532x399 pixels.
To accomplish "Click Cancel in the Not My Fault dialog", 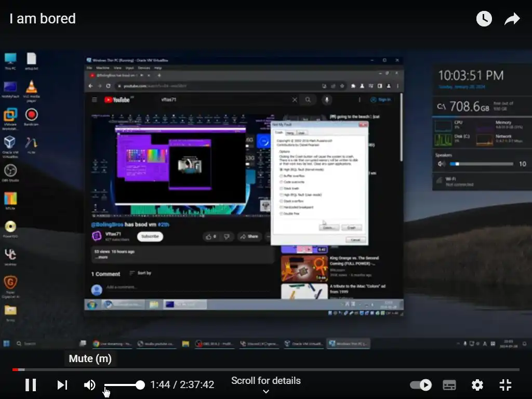I will [x=355, y=240].
